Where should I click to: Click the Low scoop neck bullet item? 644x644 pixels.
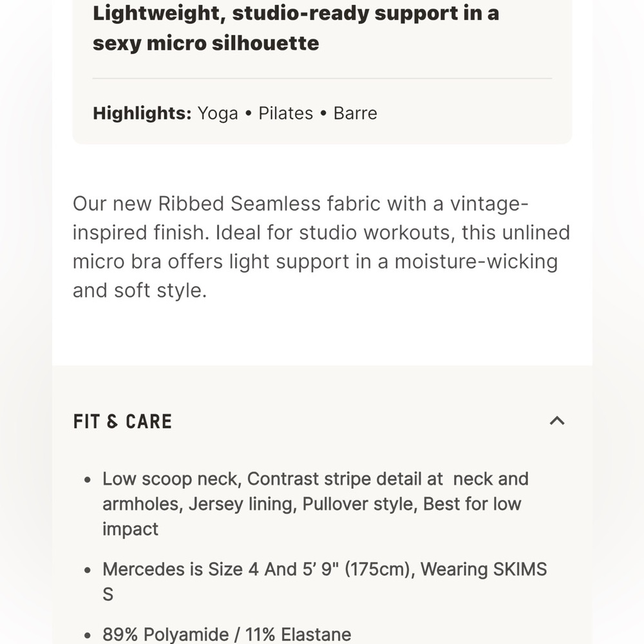point(316,504)
